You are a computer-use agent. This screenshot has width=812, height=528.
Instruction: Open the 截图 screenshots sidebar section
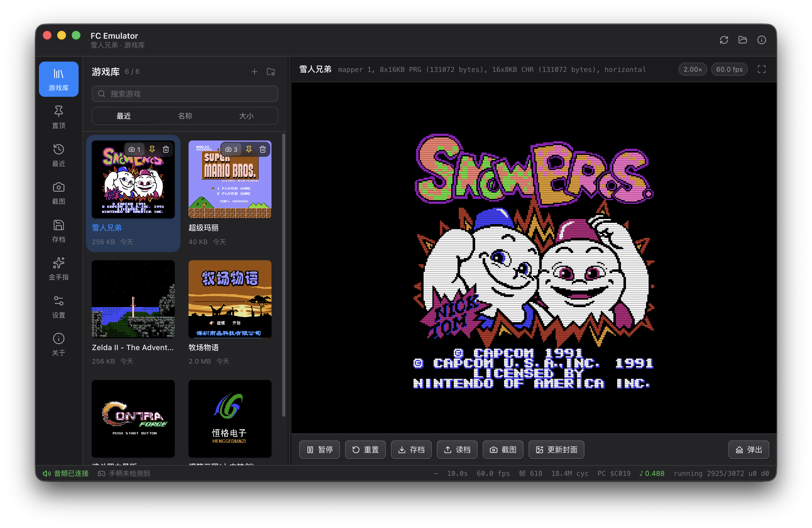(58, 193)
